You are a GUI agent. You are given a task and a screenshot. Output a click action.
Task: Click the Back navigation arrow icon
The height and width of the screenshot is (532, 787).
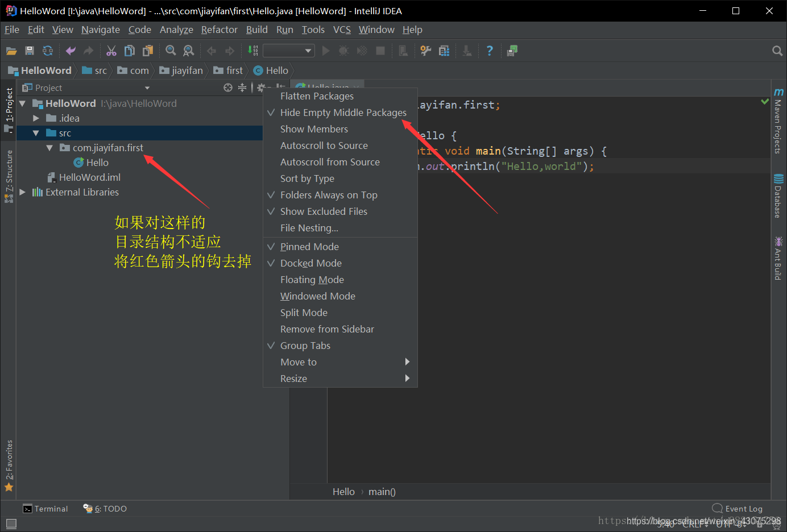[x=212, y=51]
